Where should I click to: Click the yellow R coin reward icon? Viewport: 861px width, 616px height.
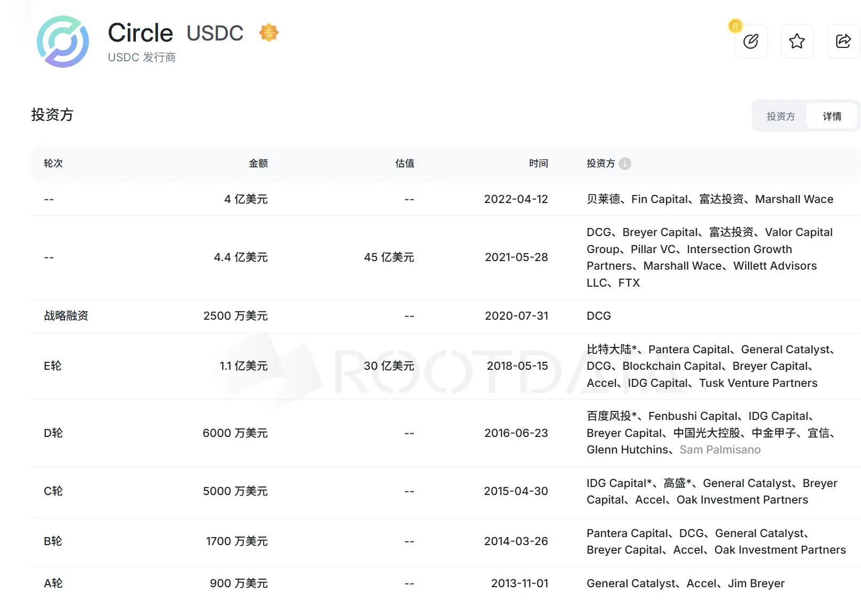click(x=735, y=26)
